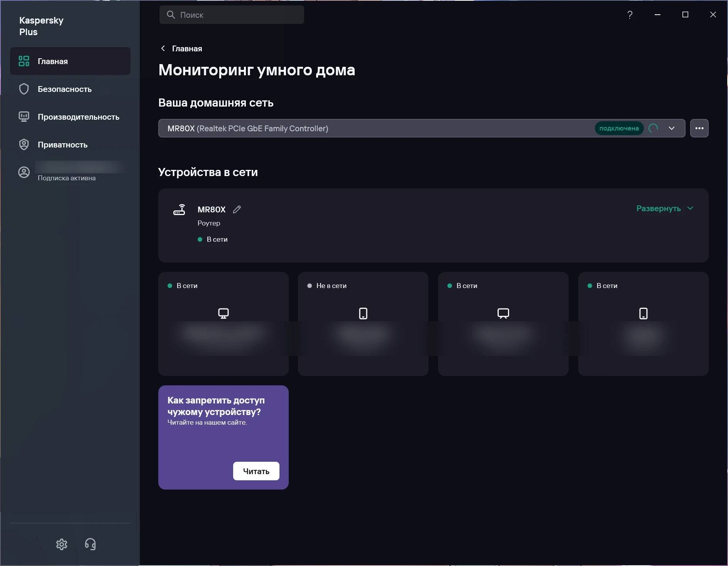Click the 'Не в сети' status label
728x566 pixels.
point(331,286)
